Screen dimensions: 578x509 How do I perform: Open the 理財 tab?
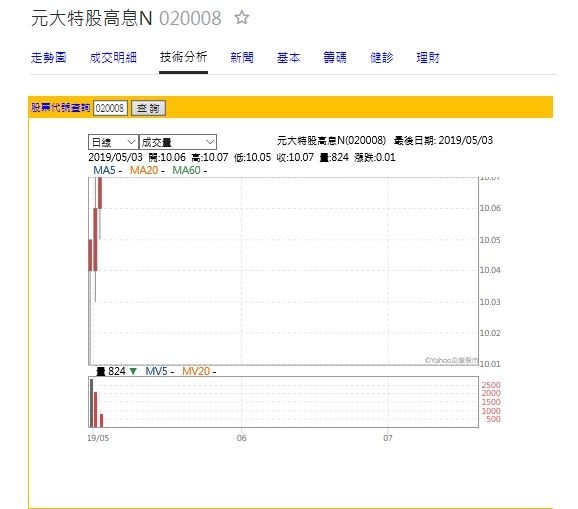(428, 57)
